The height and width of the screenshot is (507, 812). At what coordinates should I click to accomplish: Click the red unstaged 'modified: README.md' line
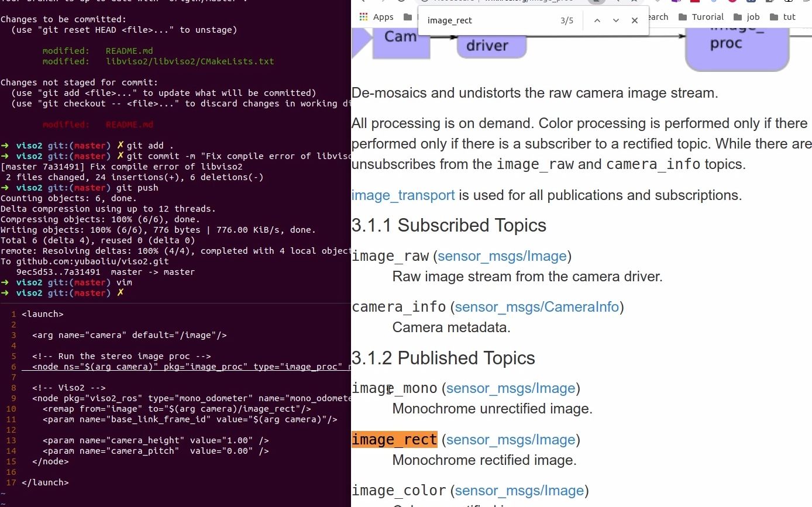coord(98,125)
